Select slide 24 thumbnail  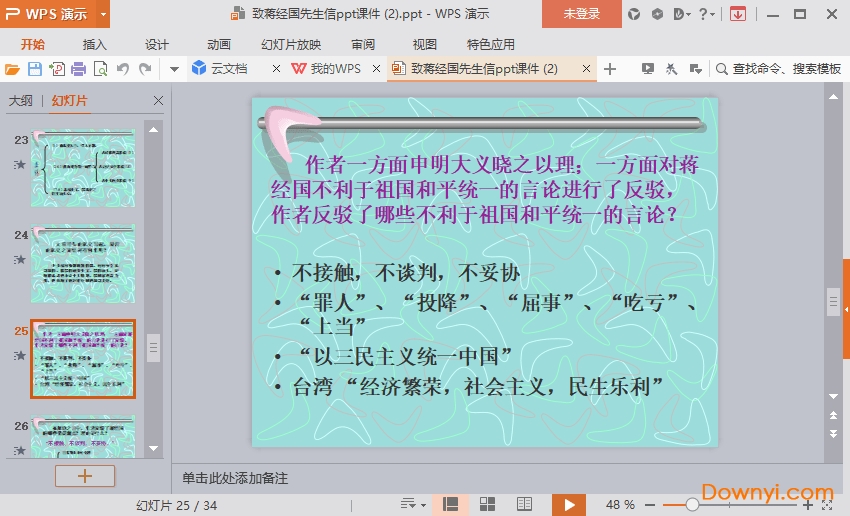tap(83, 263)
